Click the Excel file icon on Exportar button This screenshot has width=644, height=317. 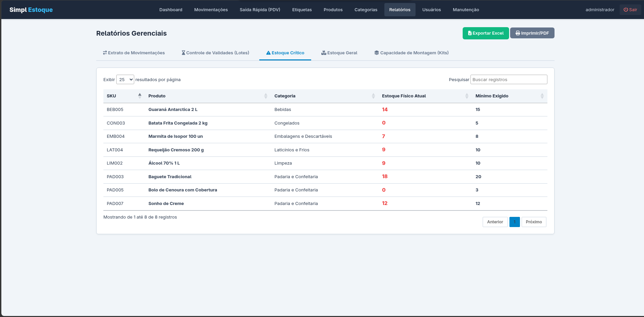pos(470,33)
